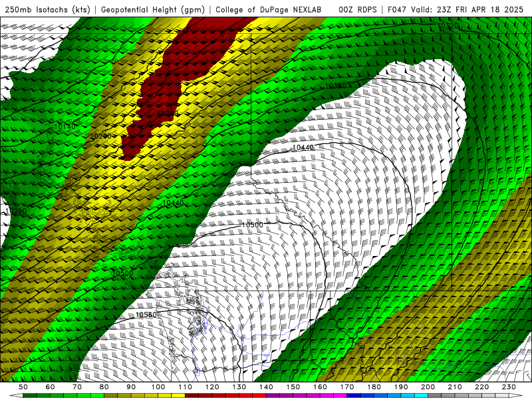Click the 100 value on the color scale
Image resolution: width=532 pixels, height=399 pixels.
point(158,387)
